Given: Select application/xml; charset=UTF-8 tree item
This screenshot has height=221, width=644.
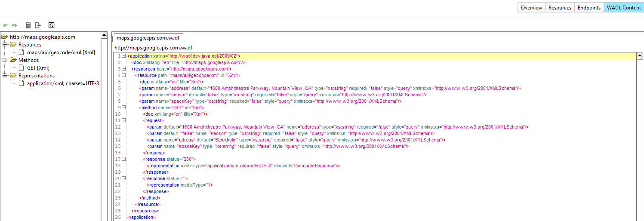Looking at the screenshot, I should tap(63, 83).
